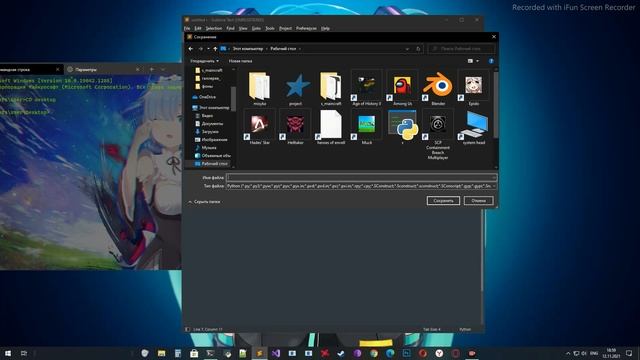
Task: Open Google Chrome from the taskbar
Action: tap(374, 353)
